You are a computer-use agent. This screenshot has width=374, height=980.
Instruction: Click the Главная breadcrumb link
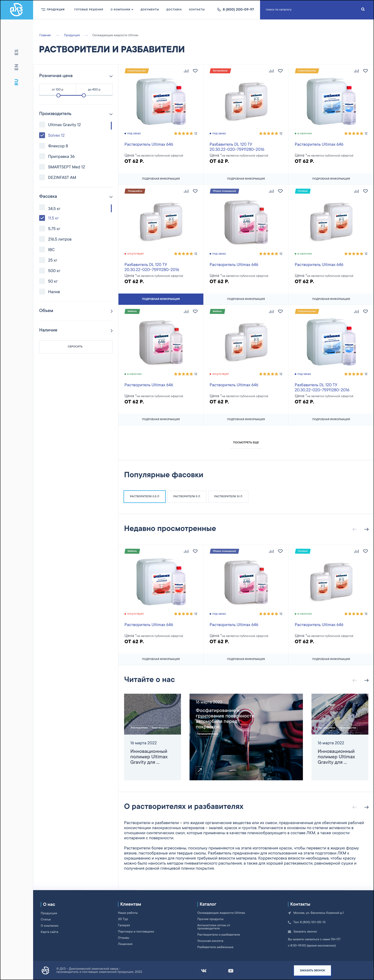(x=45, y=35)
